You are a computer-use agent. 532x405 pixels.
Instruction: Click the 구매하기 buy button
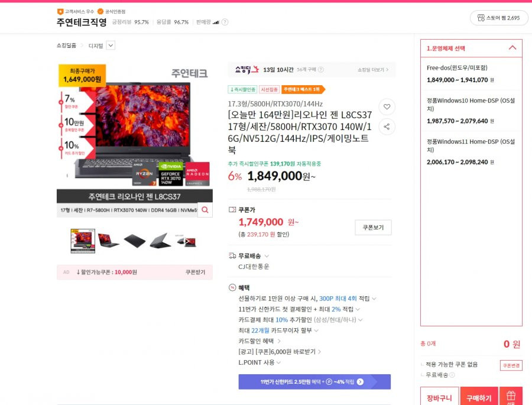click(479, 397)
